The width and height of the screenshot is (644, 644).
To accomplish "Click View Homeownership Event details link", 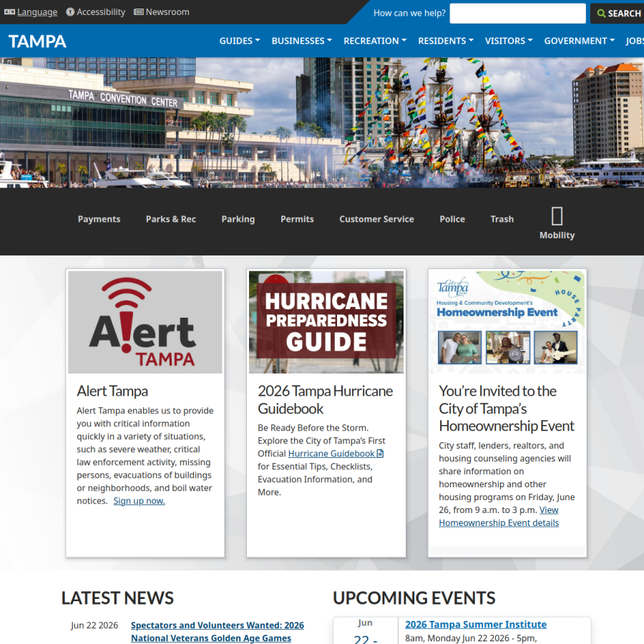I will pos(499,516).
